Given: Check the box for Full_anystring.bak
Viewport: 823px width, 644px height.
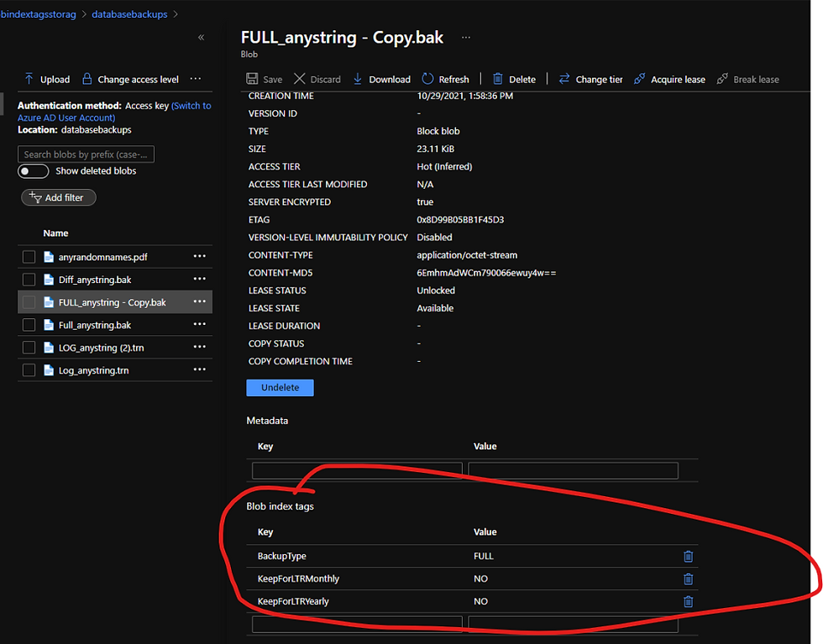Looking at the screenshot, I should (x=29, y=325).
